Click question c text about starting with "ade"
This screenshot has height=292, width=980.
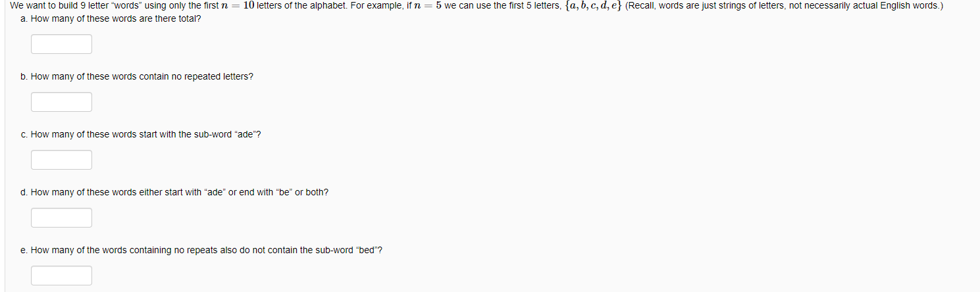pyautogui.click(x=146, y=134)
